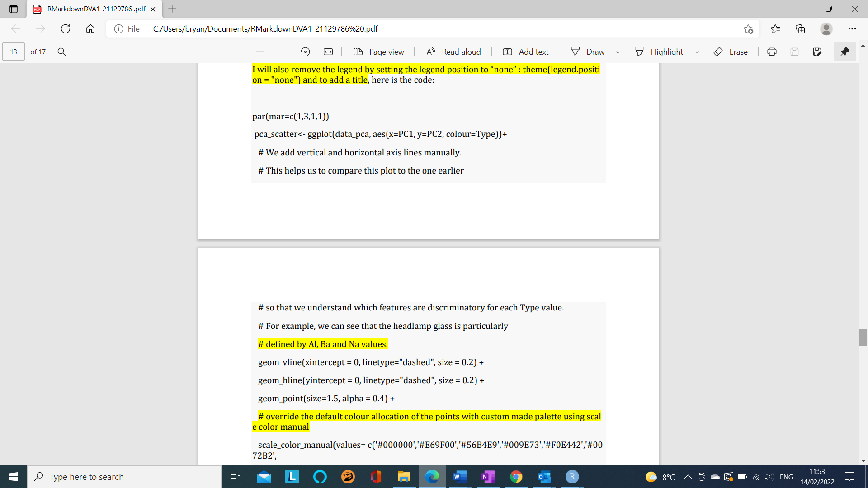Open the Draw pen options dropdown
The width and height of the screenshot is (868, 488).
click(618, 52)
